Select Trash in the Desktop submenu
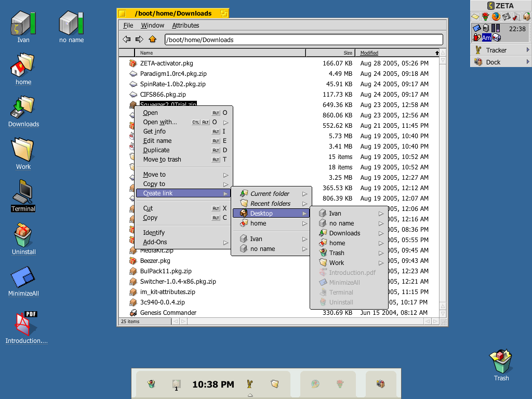This screenshot has height=399, width=532. (x=349, y=253)
